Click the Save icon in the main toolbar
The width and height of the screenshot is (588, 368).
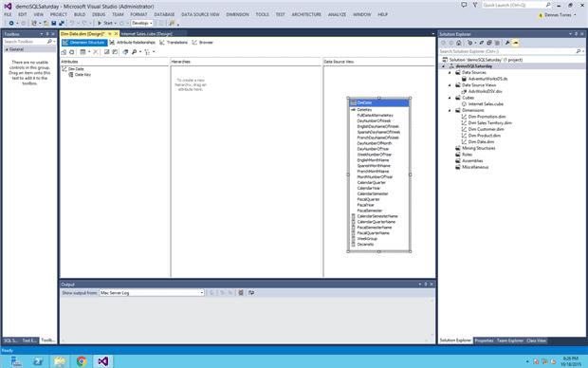pos(54,24)
